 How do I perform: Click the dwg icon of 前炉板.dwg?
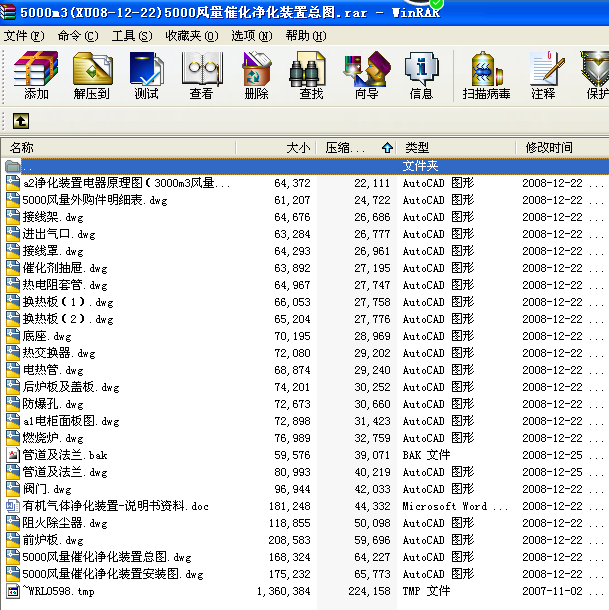(x=13, y=540)
